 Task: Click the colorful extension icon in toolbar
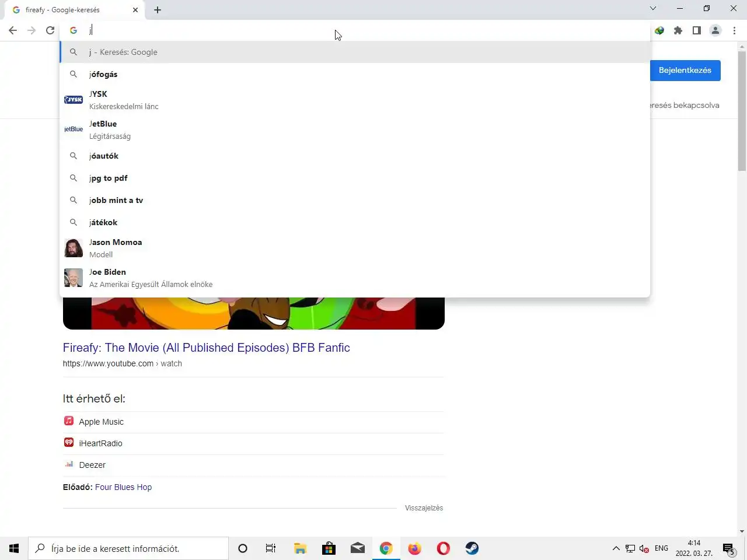click(659, 30)
